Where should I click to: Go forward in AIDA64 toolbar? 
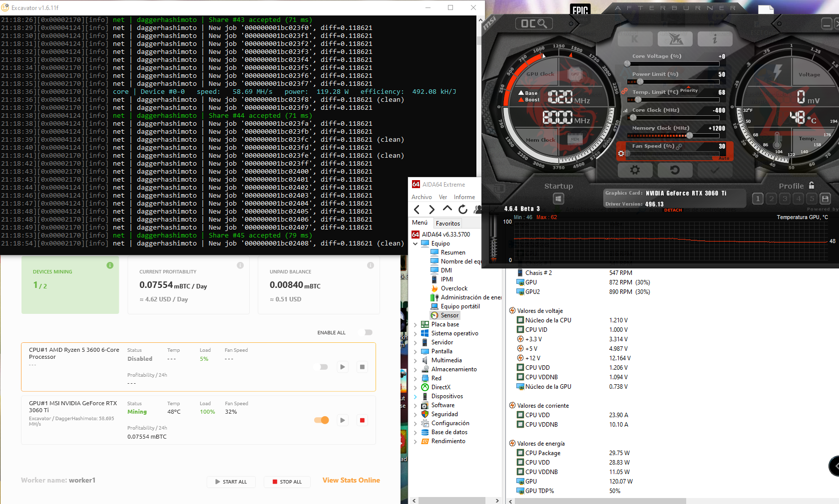[432, 210]
